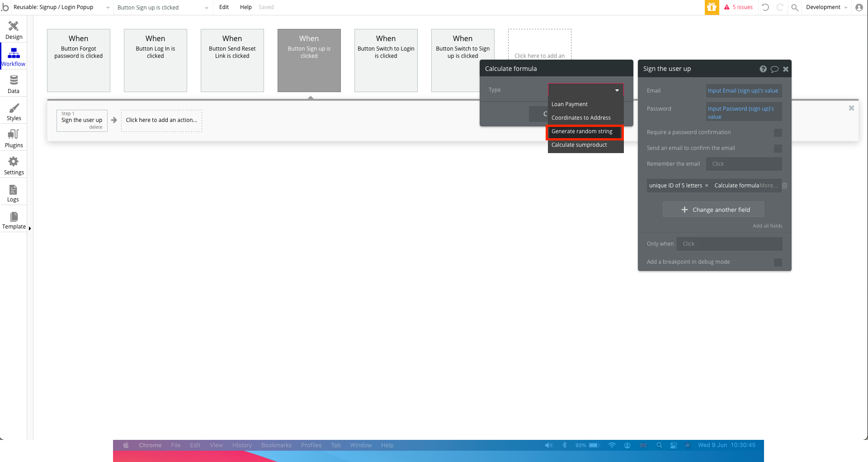This screenshot has width=868, height=462.
Task: Select Button Log In is clicked event
Action: tap(156, 61)
